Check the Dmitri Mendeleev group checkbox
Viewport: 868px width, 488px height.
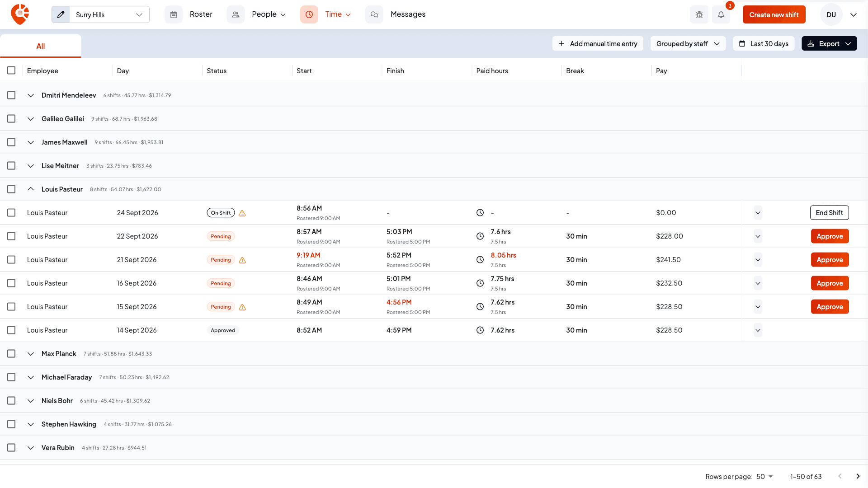[x=11, y=95]
